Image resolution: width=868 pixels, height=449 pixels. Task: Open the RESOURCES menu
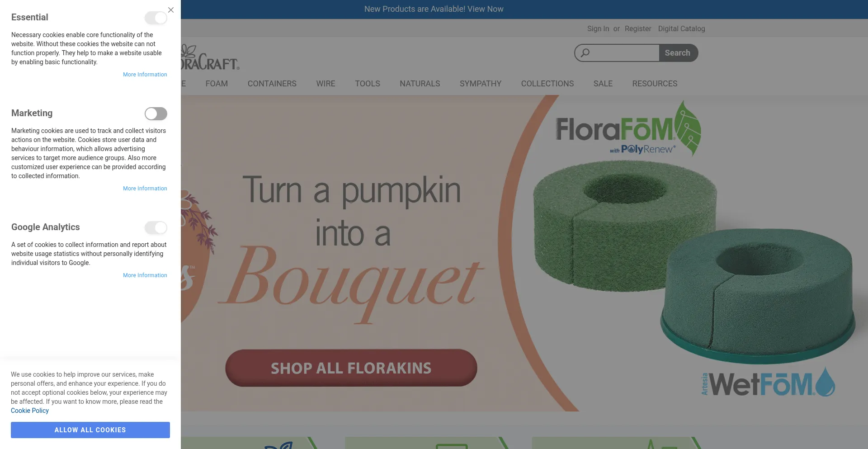(655, 84)
